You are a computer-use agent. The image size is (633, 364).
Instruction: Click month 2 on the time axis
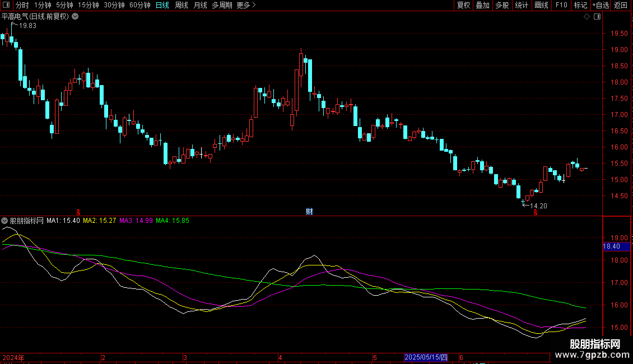pos(103,358)
